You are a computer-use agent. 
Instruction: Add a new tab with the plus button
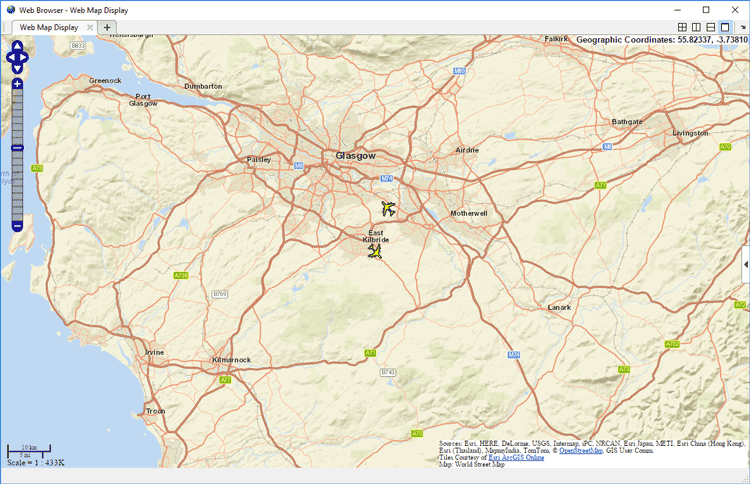[x=107, y=27]
